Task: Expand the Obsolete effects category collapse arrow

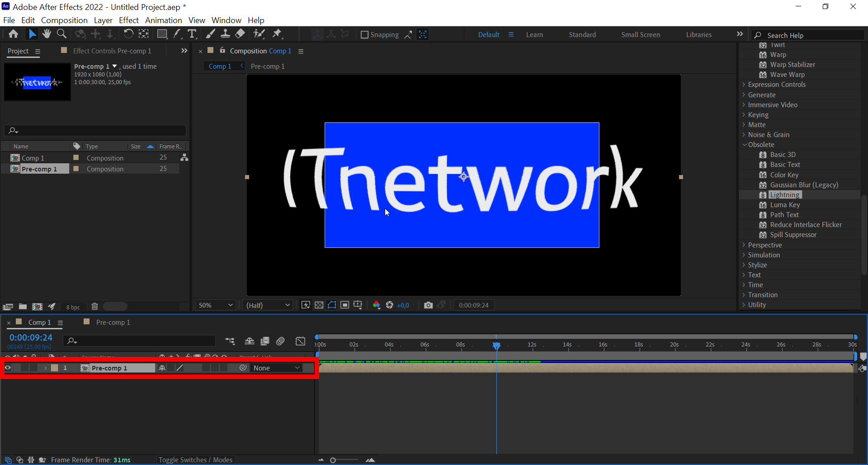Action: coord(745,144)
